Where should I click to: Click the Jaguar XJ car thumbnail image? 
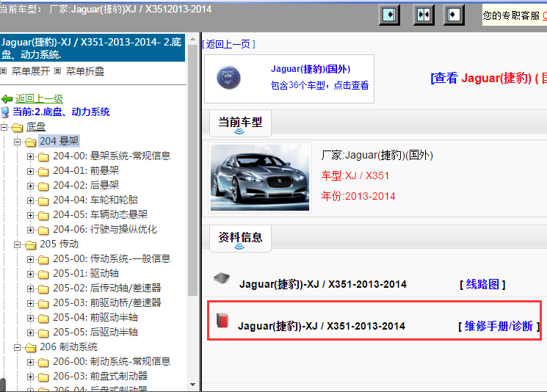pos(260,178)
